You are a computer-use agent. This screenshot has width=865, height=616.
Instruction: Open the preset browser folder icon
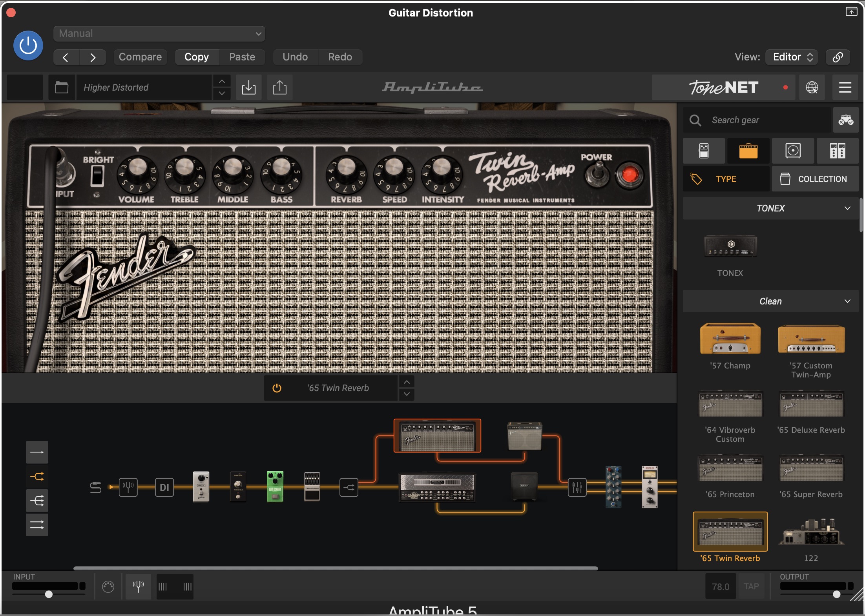62,87
